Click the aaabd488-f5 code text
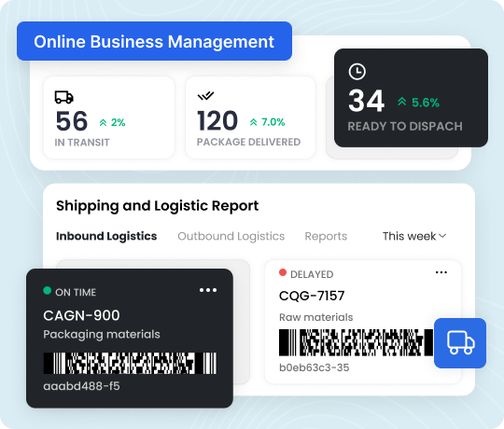504x429 pixels. coord(81,386)
